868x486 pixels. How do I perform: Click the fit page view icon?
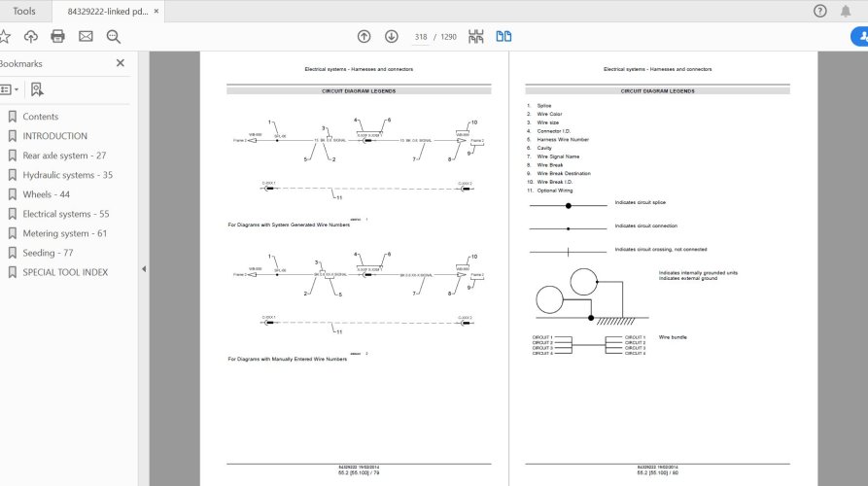[476, 37]
